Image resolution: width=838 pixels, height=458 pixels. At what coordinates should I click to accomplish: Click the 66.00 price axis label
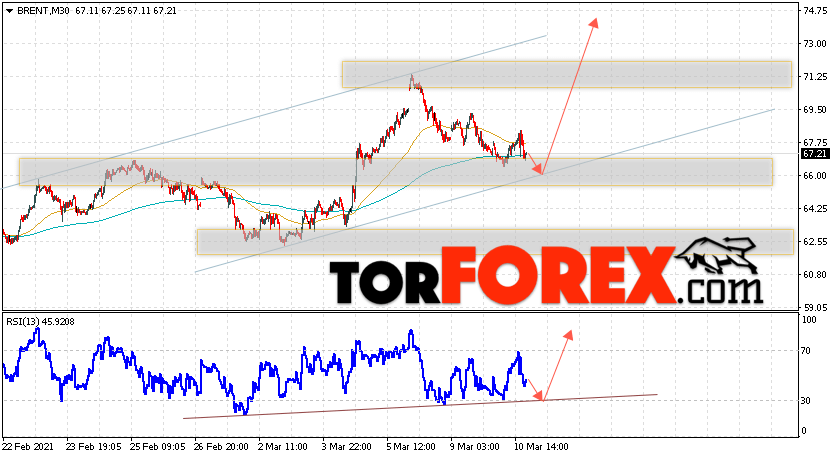coord(815,176)
